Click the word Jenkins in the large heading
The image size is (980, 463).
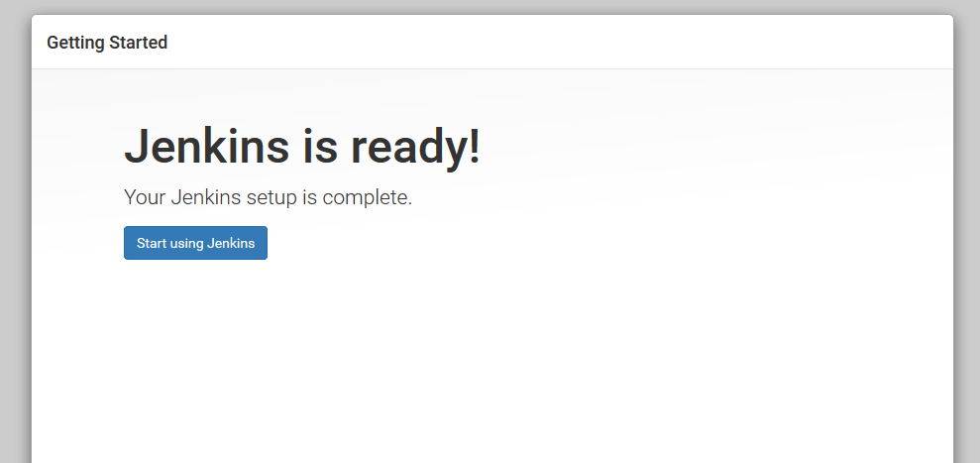coord(207,147)
